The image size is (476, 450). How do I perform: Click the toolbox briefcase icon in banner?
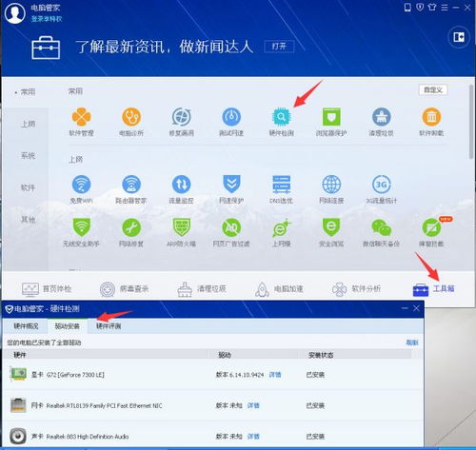pyautogui.click(x=46, y=48)
